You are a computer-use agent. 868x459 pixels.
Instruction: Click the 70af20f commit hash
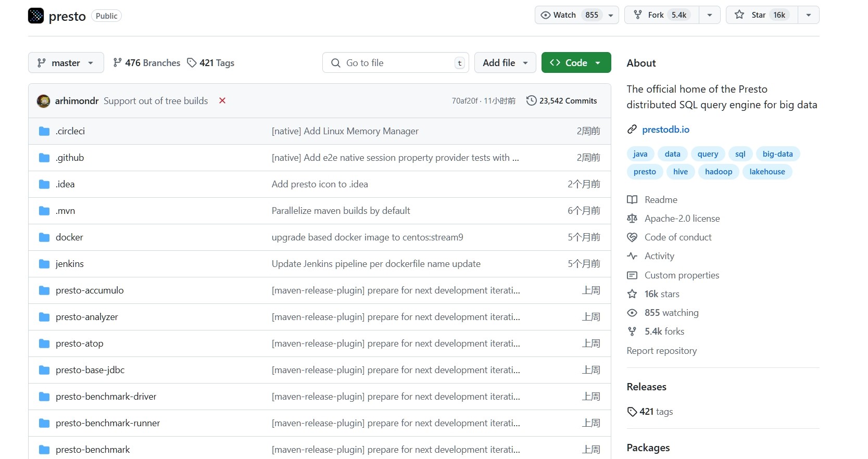pyautogui.click(x=464, y=101)
